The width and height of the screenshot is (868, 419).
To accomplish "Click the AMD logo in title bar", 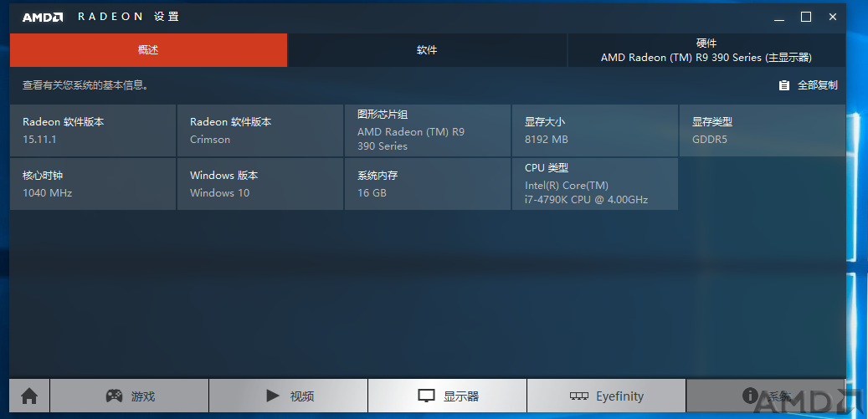I will click(x=43, y=17).
